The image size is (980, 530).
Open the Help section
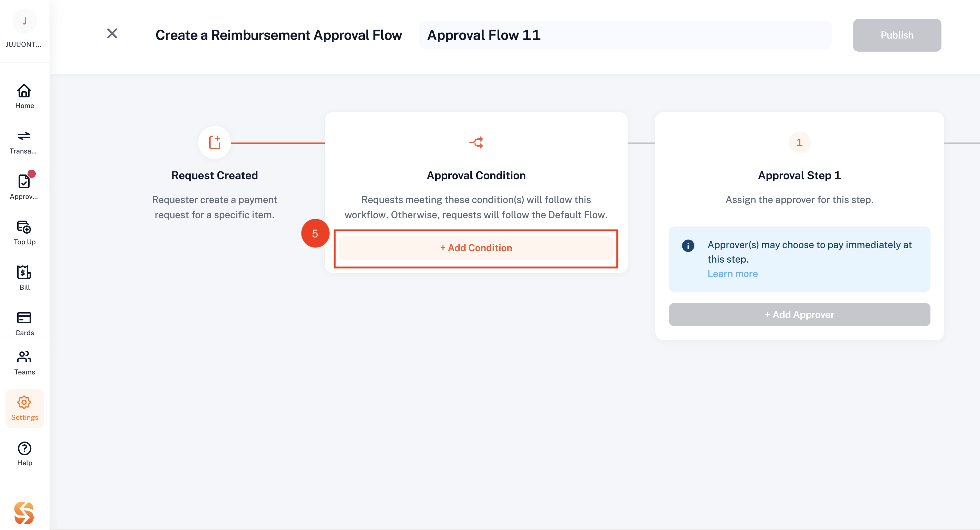[x=24, y=454]
